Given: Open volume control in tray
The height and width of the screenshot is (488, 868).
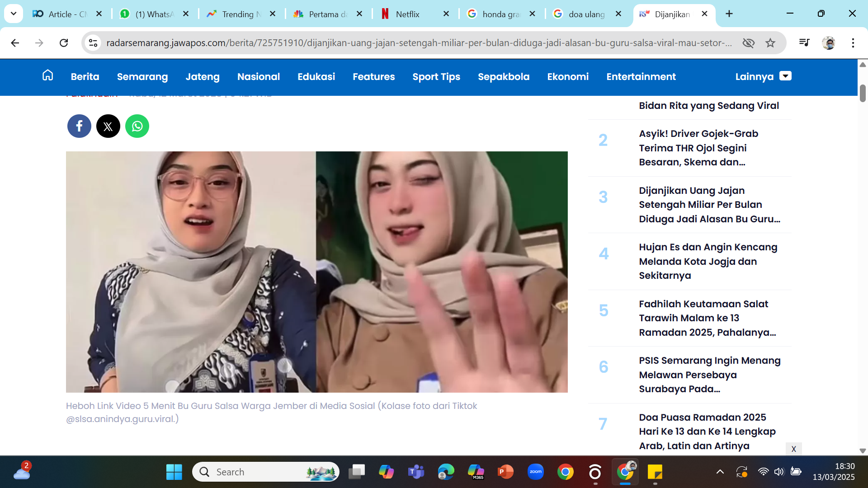Looking at the screenshot, I should coord(779,472).
